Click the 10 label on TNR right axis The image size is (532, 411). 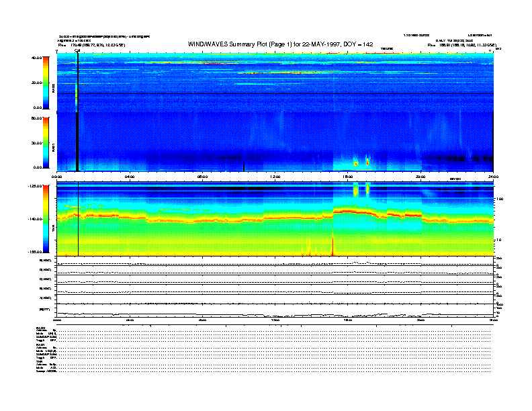(500, 240)
